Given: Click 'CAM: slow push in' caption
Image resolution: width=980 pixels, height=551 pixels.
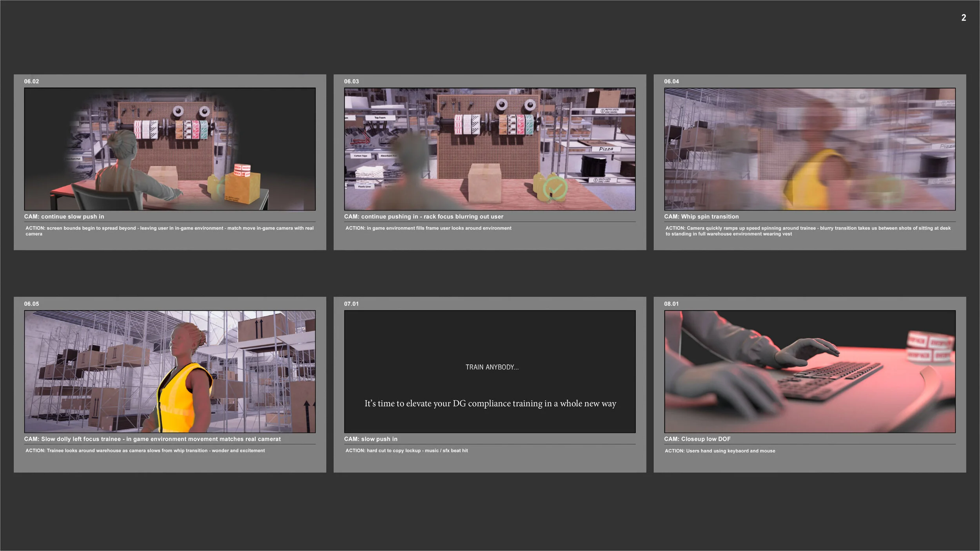Looking at the screenshot, I should pos(370,439).
